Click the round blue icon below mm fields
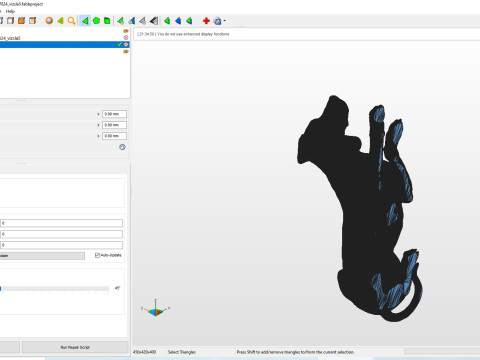 (122, 147)
